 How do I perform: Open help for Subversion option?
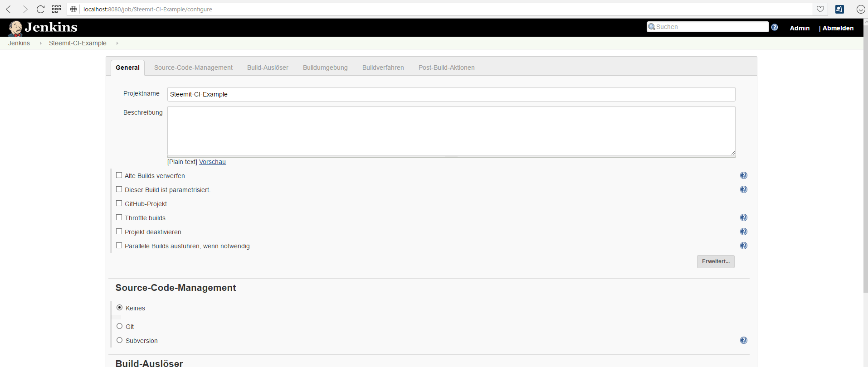744,340
